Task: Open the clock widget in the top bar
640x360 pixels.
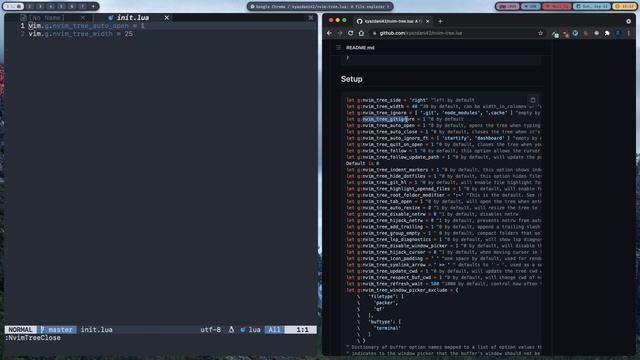Action: [x=624, y=7]
